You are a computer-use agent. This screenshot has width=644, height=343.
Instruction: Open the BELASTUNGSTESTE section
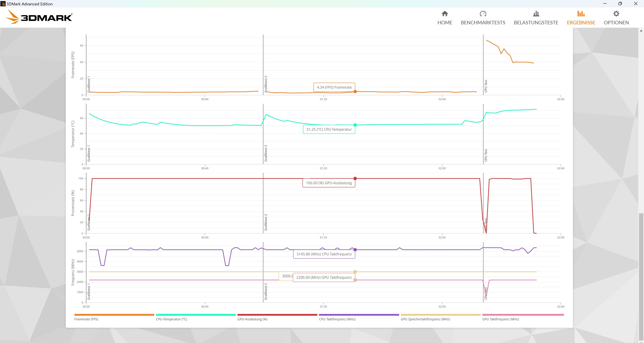click(x=536, y=22)
